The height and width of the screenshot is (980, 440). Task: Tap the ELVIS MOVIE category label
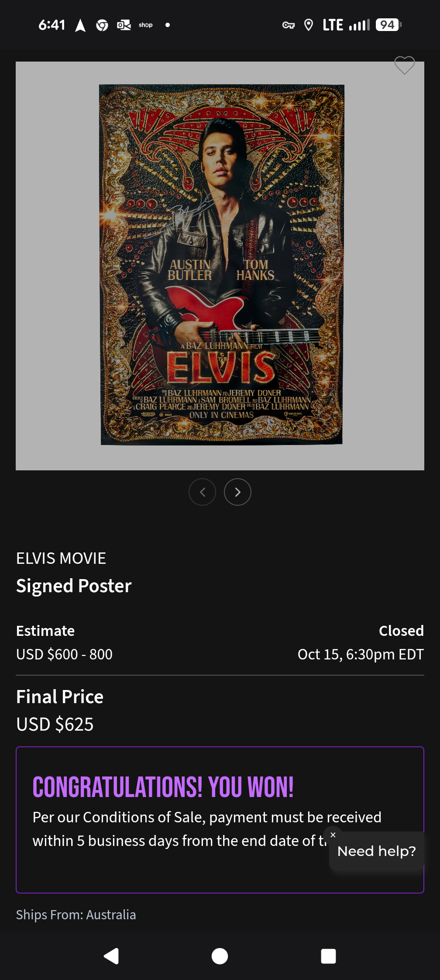[61, 558]
